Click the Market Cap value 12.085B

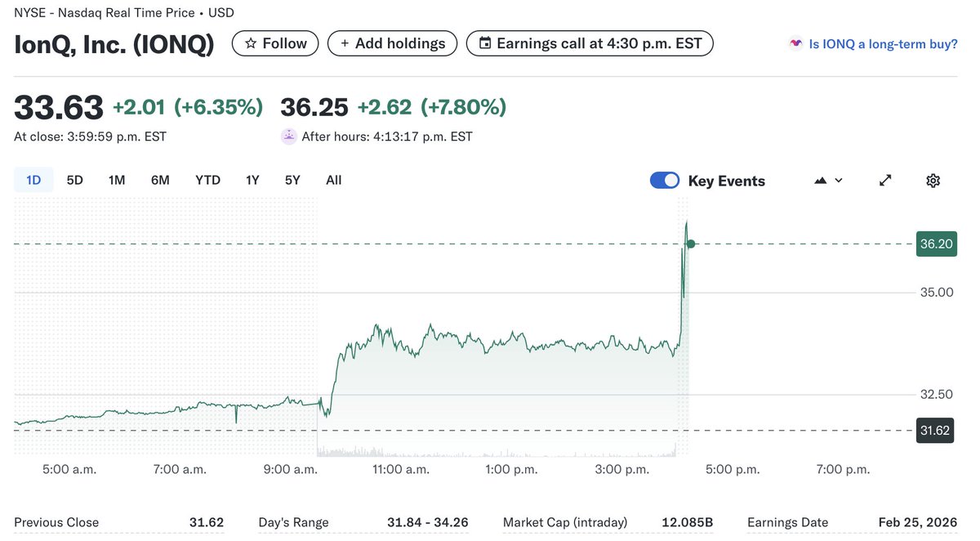687,522
